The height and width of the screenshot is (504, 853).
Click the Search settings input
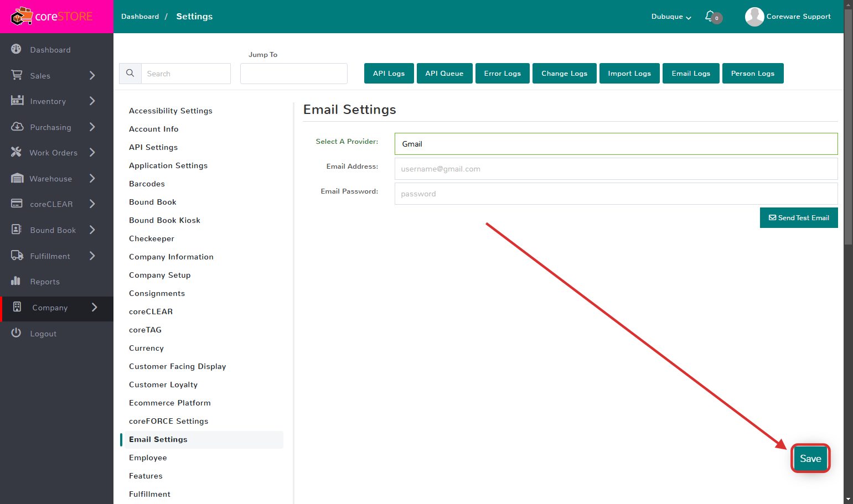186,74
